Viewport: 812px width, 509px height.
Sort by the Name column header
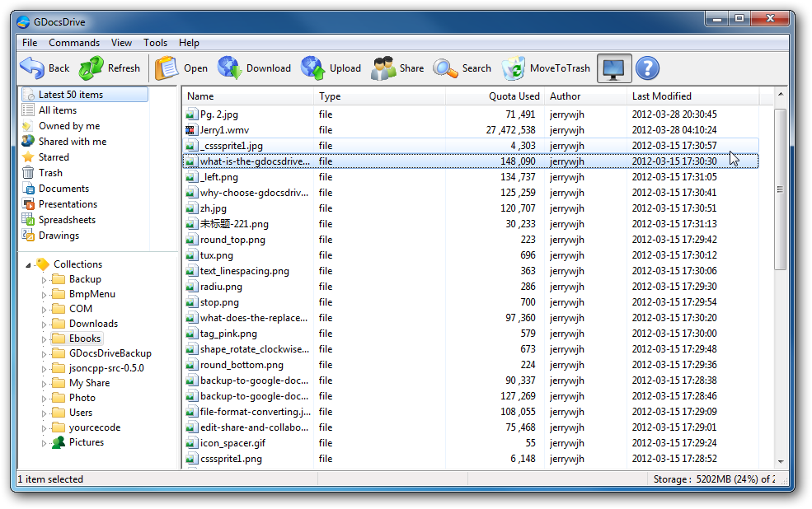coord(248,96)
